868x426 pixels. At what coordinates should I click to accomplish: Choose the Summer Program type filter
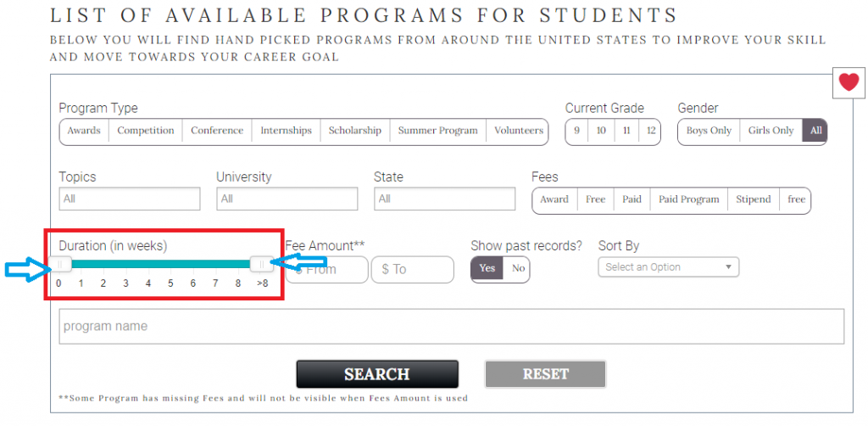coord(437,131)
